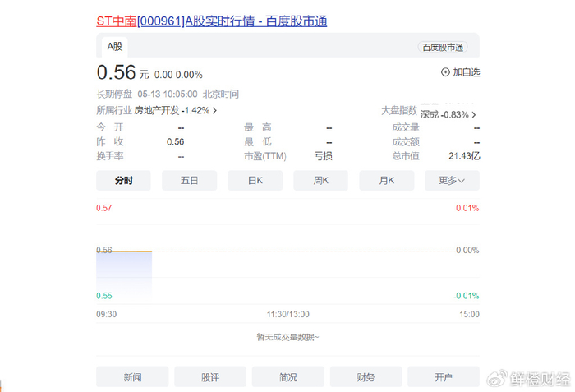Image resolution: width=575 pixels, height=392 pixels.
Task: Open the ST中南 [000961] A股实时行情 title link
Action: pyautogui.click(x=212, y=21)
